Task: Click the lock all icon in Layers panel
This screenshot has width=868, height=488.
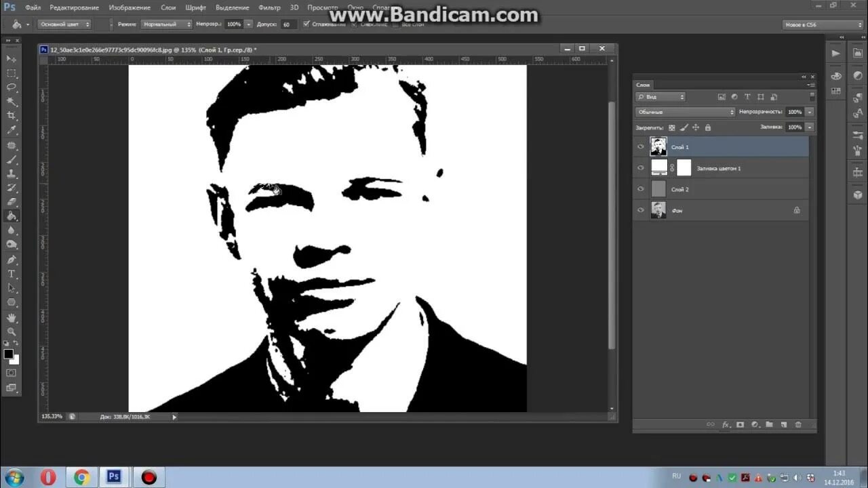Action: [708, 127]
